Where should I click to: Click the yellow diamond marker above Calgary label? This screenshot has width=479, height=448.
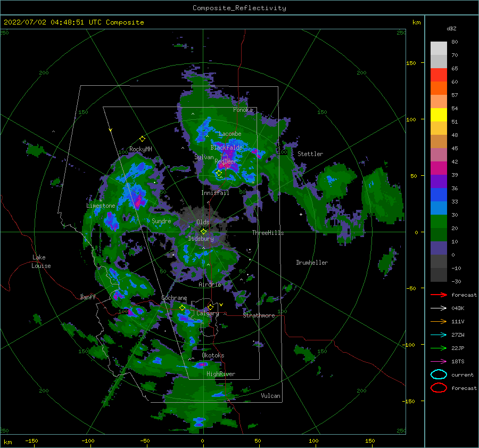pos(210,307)
